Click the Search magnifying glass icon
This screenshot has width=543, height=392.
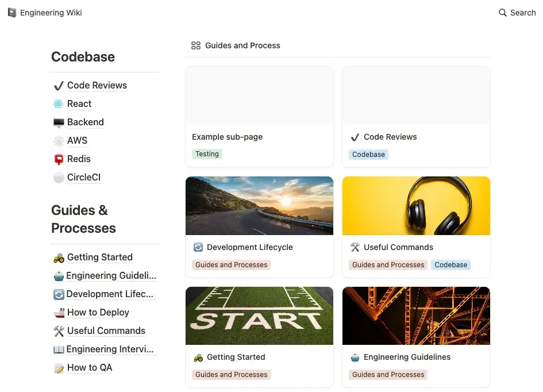503,13
